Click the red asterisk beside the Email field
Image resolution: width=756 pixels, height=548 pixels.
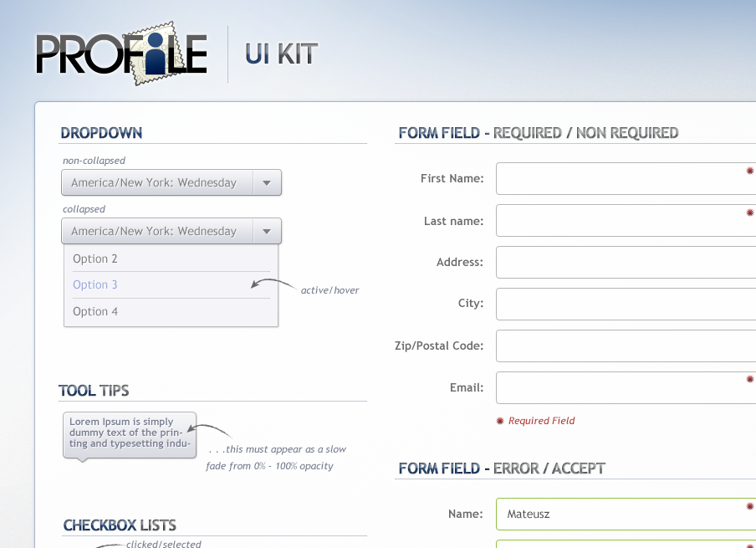(748, 379)
